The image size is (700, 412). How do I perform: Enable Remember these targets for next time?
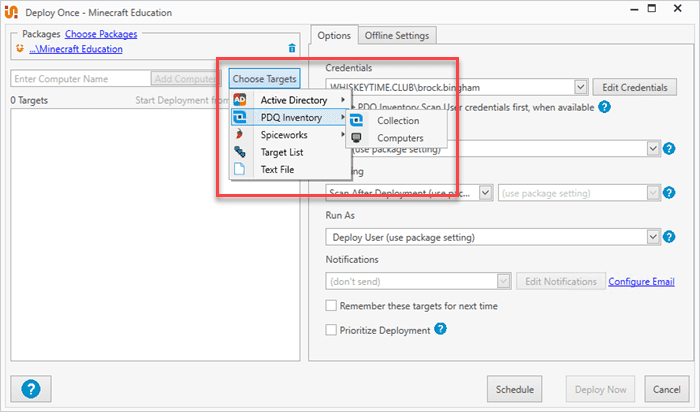click(331, 306)
